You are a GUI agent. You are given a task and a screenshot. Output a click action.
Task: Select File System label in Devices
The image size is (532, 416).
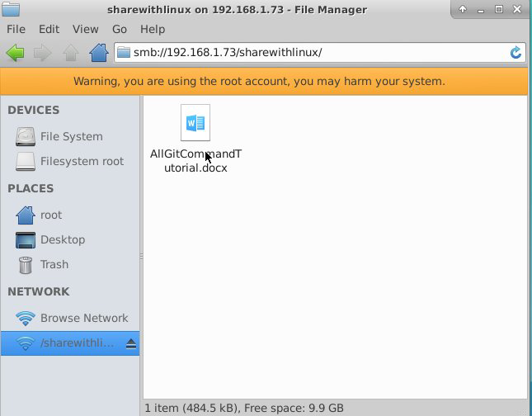coord(72,136)
